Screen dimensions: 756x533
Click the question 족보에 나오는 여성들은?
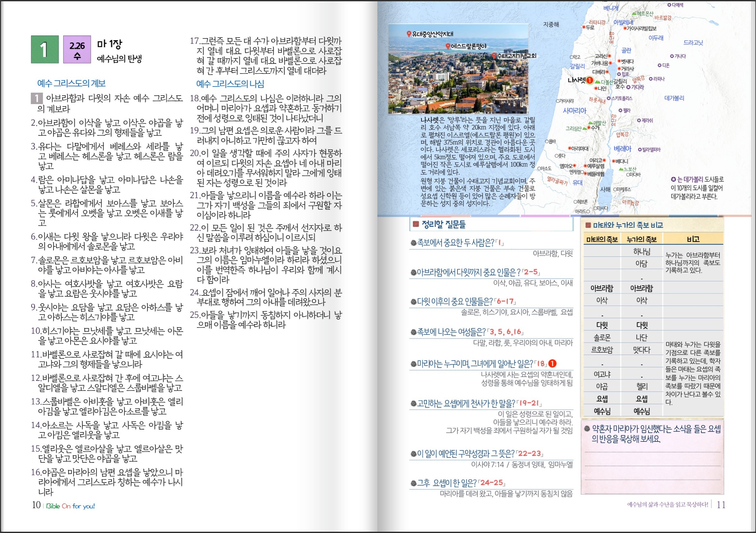pyautogui.click(x=451, y=332)
